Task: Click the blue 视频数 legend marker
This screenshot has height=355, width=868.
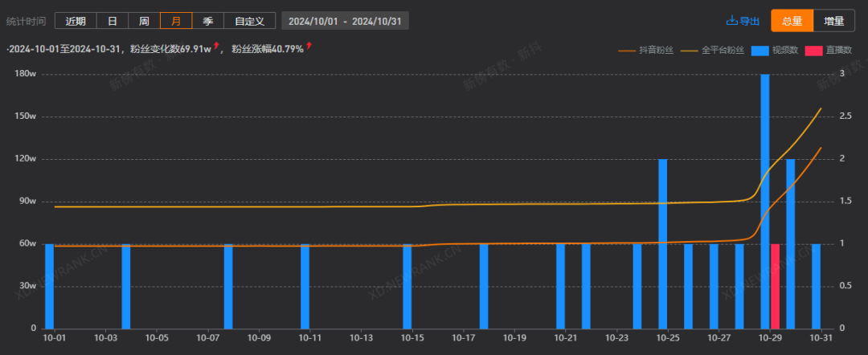Action: pyautogui.click(x=759, y=50)
